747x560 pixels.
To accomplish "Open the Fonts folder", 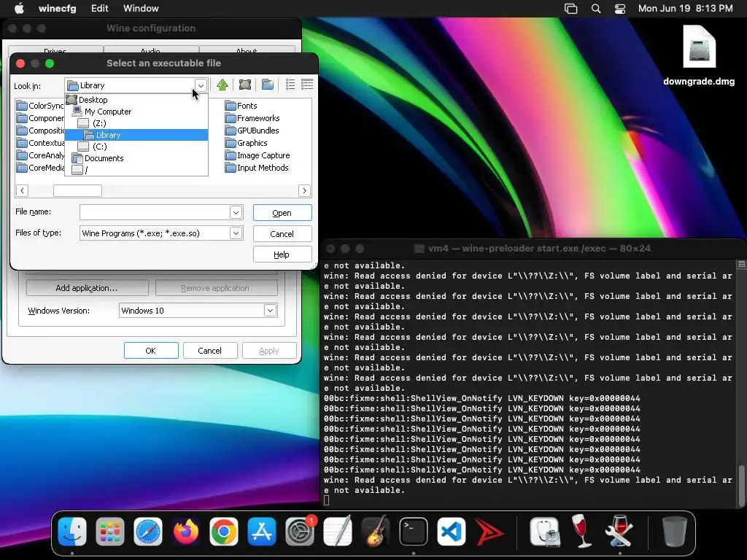I will pos(241,106).
